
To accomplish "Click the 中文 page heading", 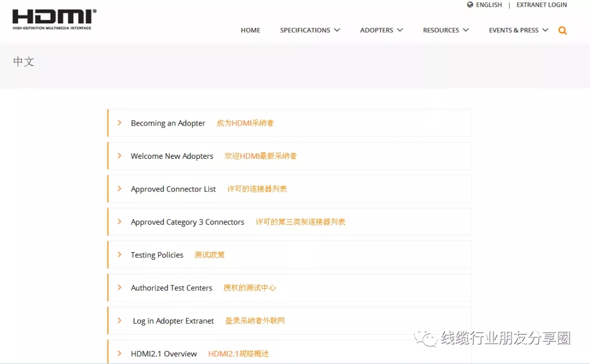I will click(x=23, y=61).
